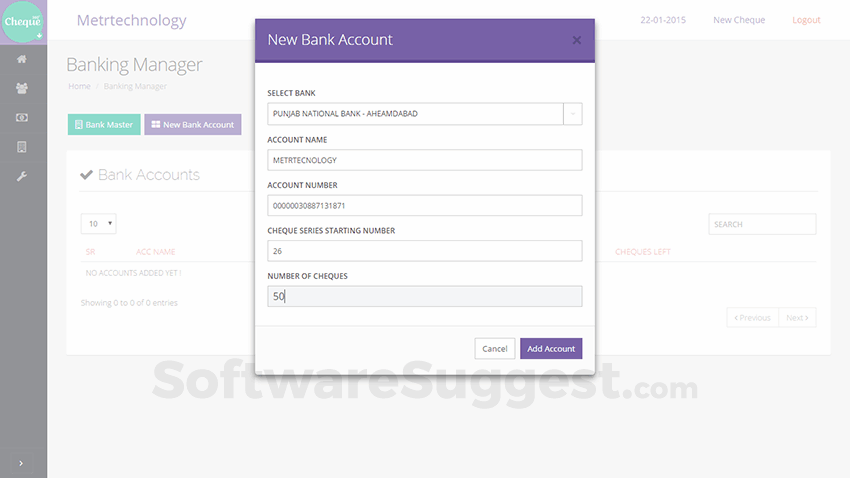Click the Add Account button
The height and width of the screenshot is (478, 850).
[x=551, y=349]
